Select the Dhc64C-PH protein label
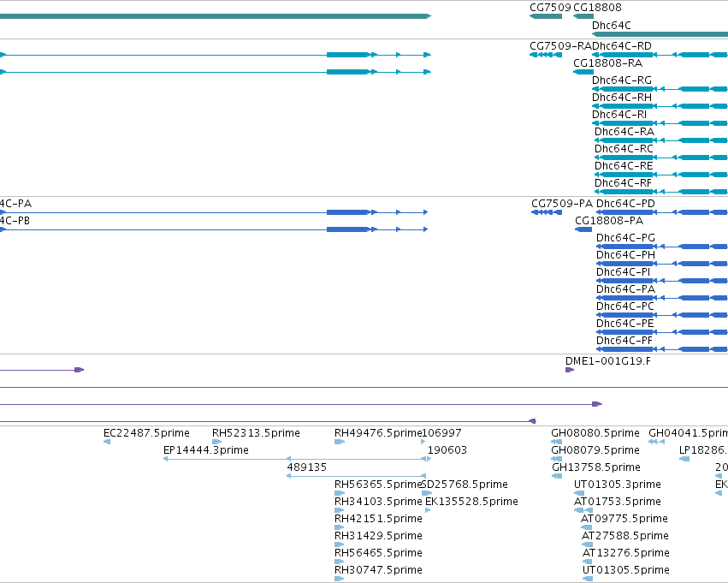The height and width of the screenshot is (583, 728). click(625, 255)
